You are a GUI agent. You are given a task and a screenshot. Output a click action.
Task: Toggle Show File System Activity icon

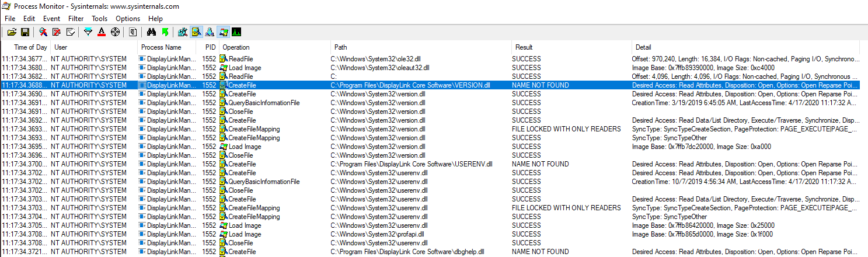[x=196, y=32]
